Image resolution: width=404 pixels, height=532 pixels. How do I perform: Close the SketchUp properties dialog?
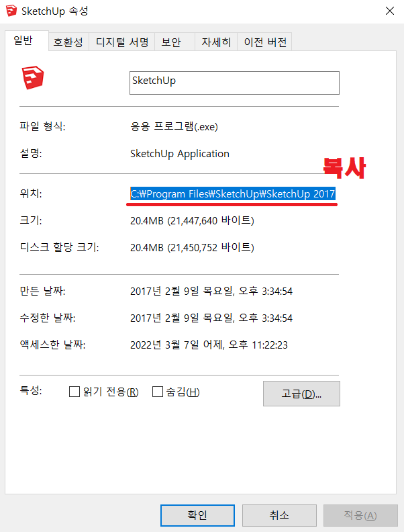[x=390, y=11]
